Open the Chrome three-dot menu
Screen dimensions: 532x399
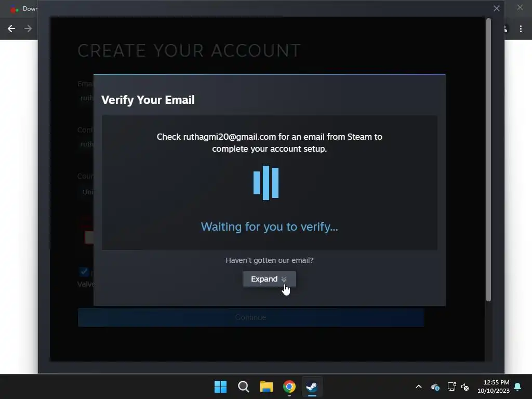521,29
